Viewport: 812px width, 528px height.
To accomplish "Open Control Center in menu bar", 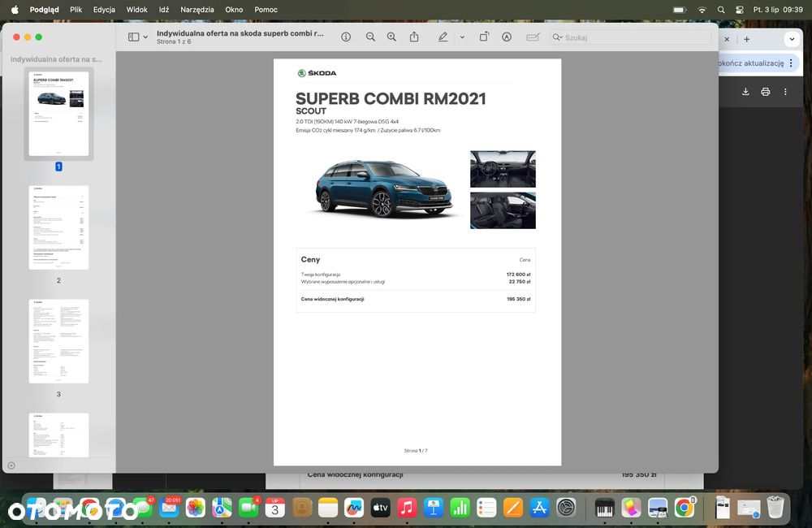I will [740, 9].
